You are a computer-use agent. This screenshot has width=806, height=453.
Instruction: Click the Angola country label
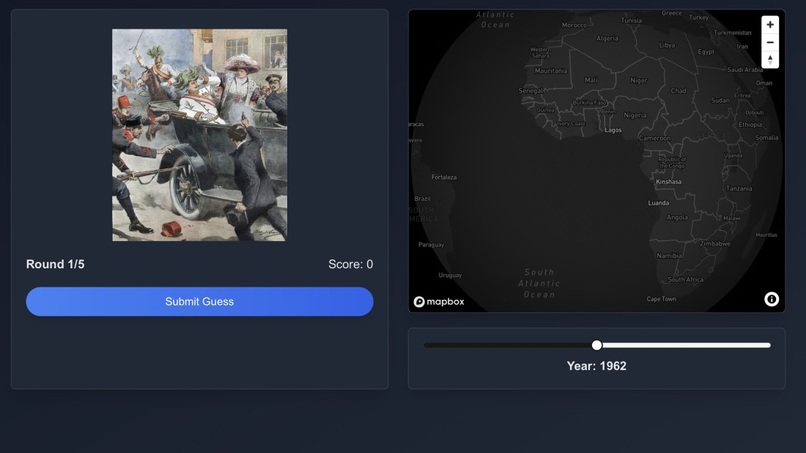[x=677, y=217]
